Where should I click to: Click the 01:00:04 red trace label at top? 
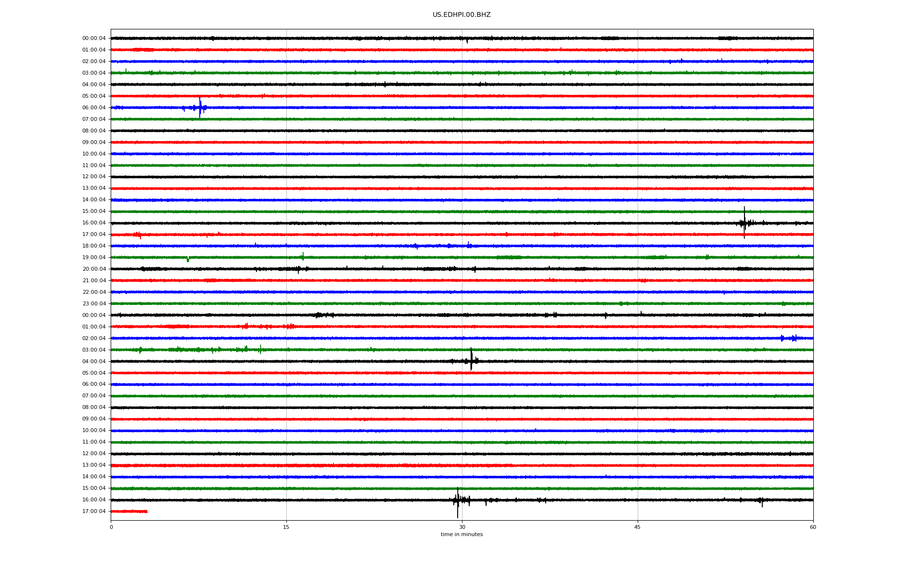(x=94, y=50)
